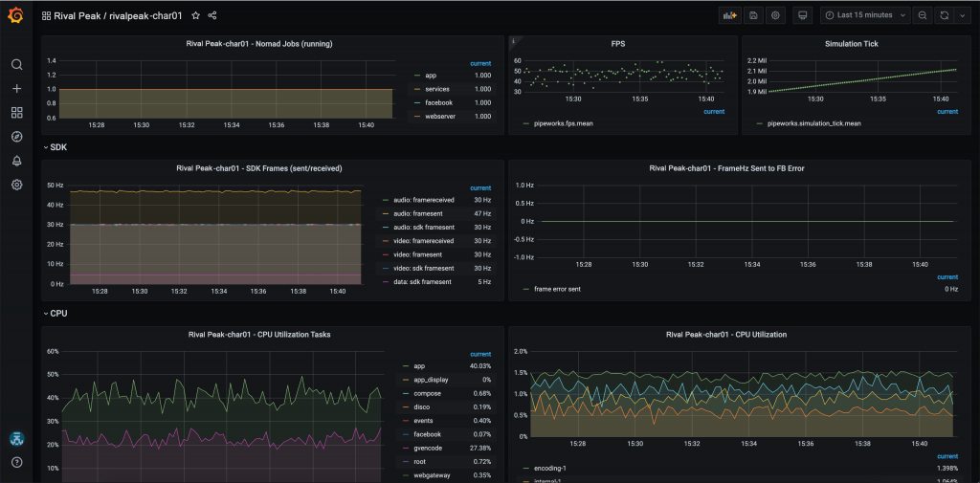The height and width of the screenshot is (483, 980).
Task: Sort SDK Frames legend by current header
Action: tap(480, 187)
